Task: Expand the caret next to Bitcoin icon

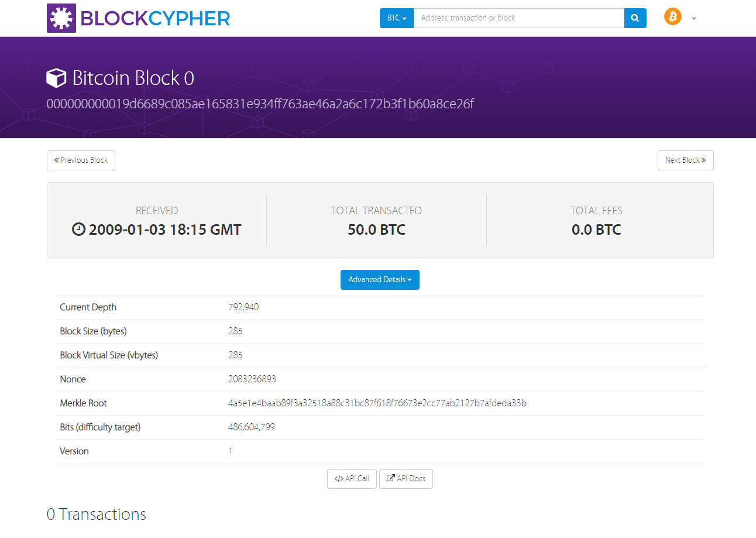Action: 694,19
